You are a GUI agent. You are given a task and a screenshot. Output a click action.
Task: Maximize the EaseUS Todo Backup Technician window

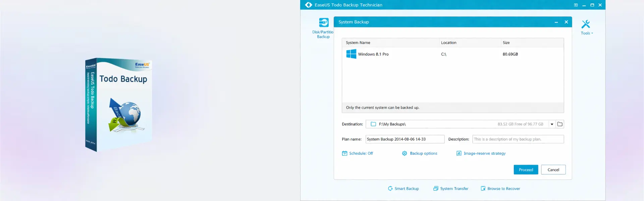pos(592,5)
